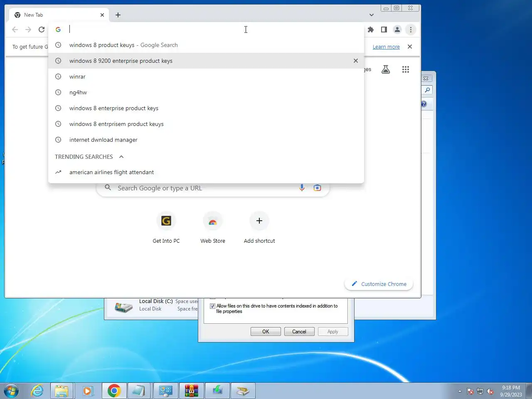Screen dimensions: 532x399
Task: Open the clock showing 9:18 PM
Action: 511,391
